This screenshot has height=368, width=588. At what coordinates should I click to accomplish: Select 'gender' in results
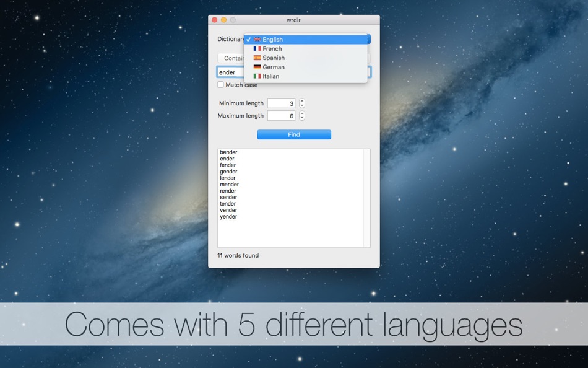228,171
